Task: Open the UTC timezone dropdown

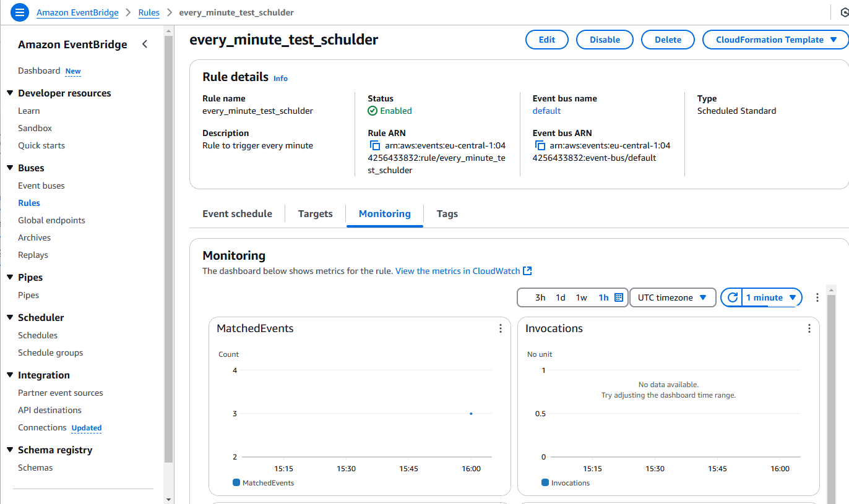Action: (x=673, y=297)
